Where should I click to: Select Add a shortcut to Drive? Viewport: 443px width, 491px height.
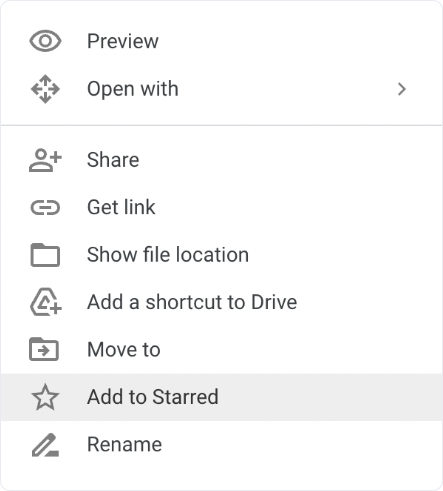221,302
